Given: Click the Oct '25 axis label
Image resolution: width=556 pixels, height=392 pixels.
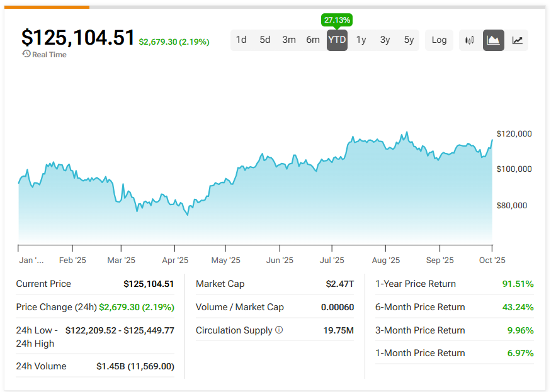Looking at the screenshot, I should pyautogui.click(x=492, y=260).
